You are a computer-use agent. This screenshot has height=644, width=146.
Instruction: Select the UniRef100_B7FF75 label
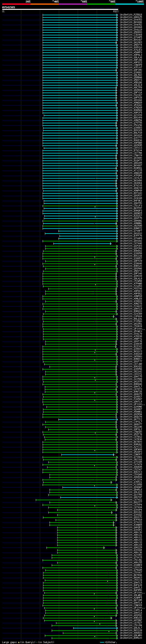131,236
